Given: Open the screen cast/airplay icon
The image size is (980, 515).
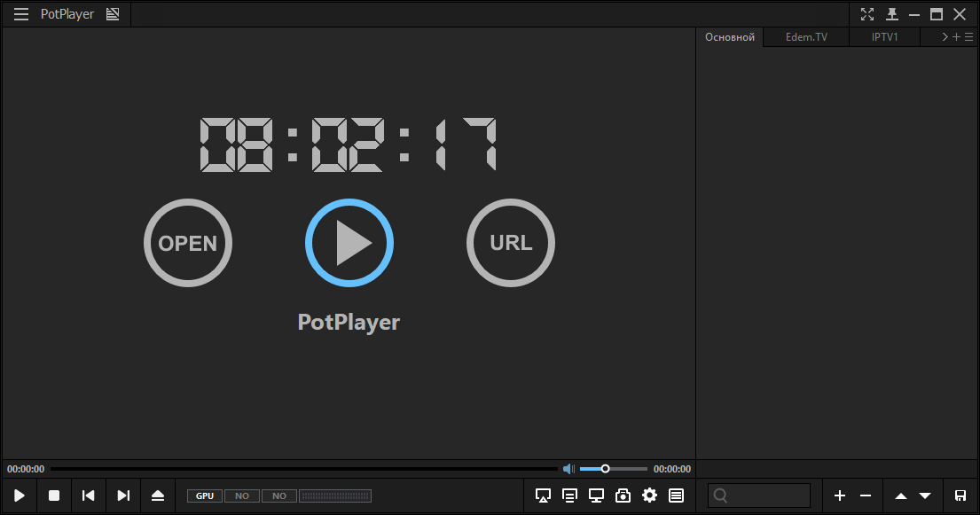Looking at the screenshot, I should coord(543,495).
